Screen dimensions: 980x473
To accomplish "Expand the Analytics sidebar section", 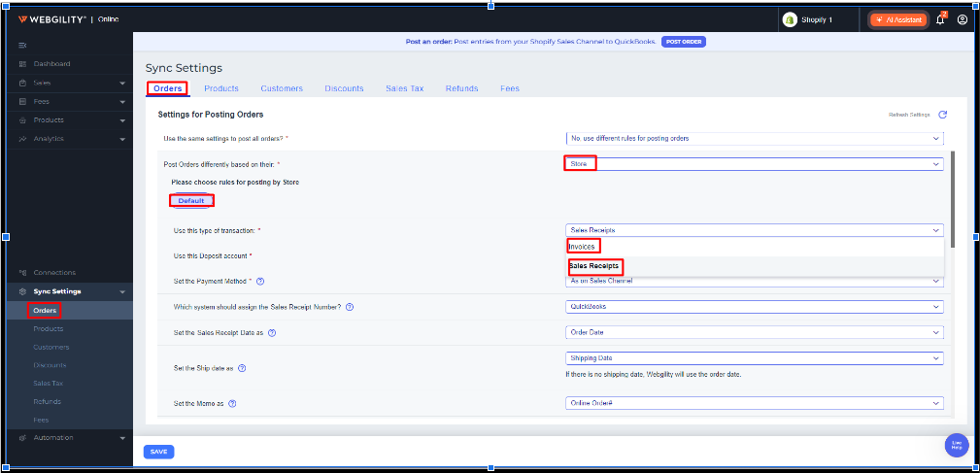I will pos(122,139).
